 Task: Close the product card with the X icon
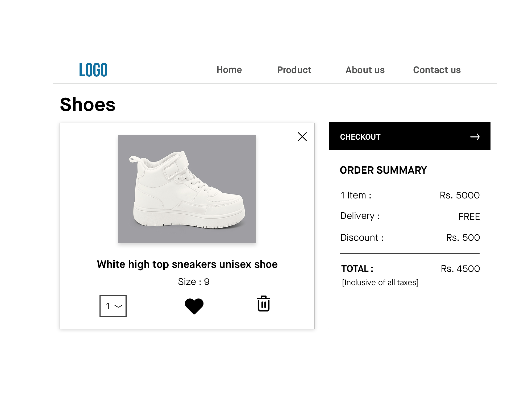(x=302, y=137)
